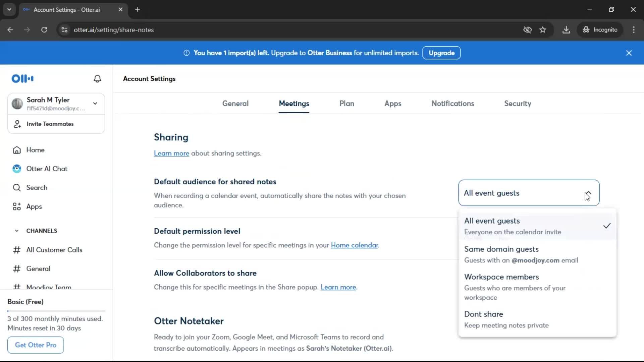Switch to the Apps settings tab
Screen dimensions: 644x362
393,104
